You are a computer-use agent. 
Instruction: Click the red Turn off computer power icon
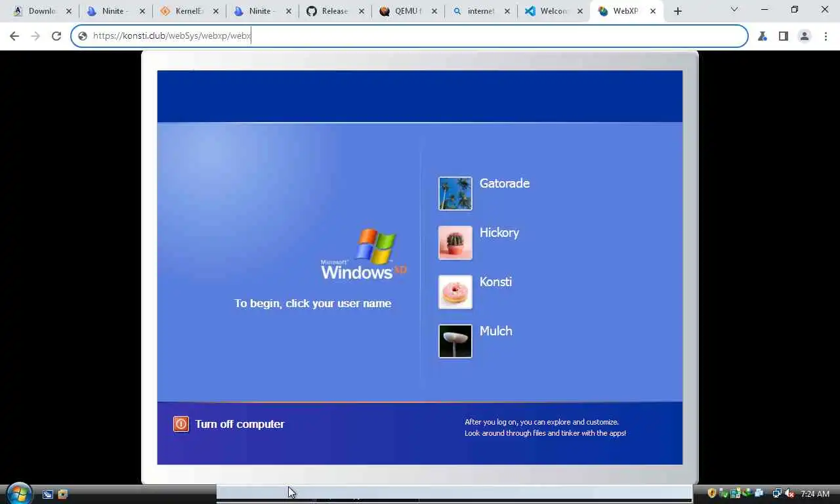point(181,424)
